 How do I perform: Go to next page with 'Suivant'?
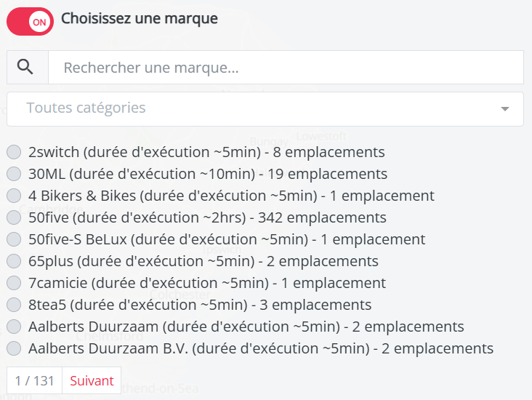[92, 380]
